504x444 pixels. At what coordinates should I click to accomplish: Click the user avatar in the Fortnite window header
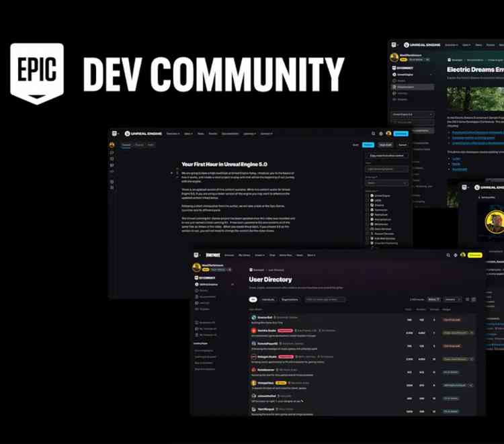point(463,255)
